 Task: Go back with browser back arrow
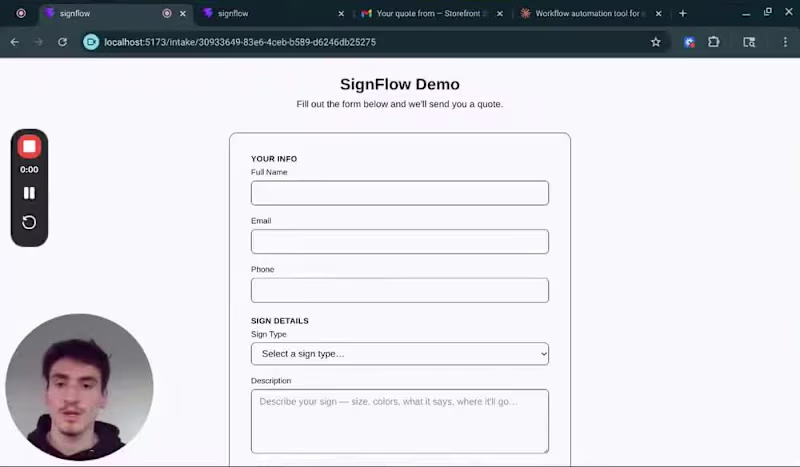pos(14,42)
